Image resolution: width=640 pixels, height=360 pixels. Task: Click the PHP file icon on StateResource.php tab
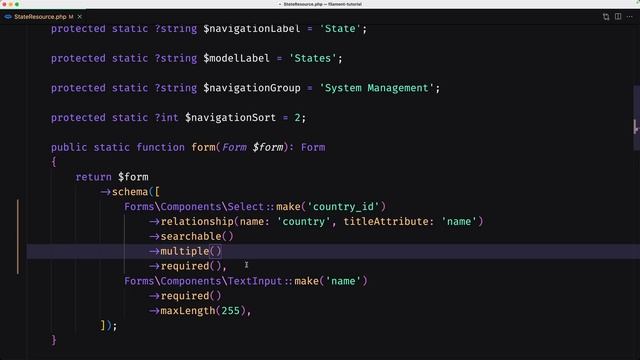[x=8, y=17]
